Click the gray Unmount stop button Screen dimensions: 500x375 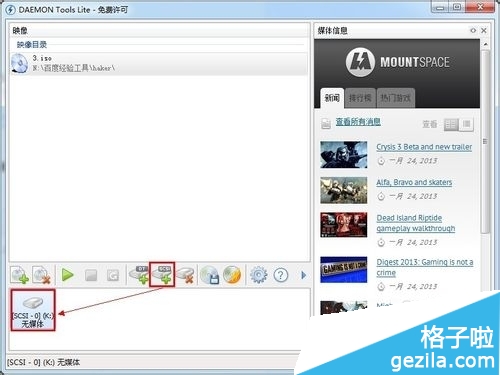pos(91,275)
